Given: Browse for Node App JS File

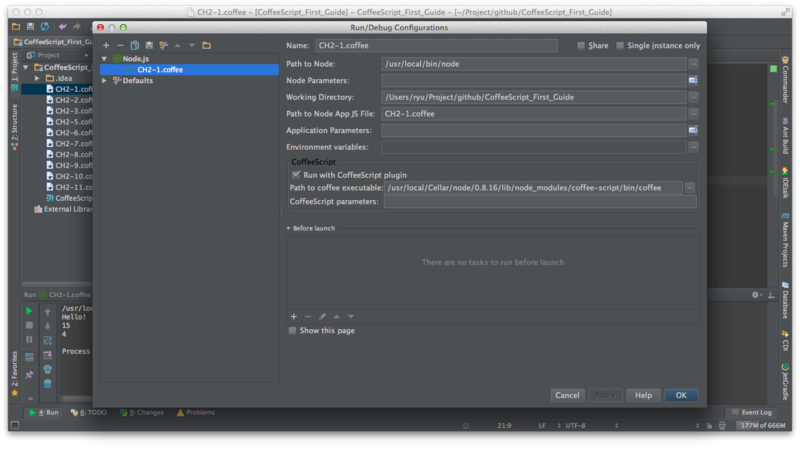Looking at the screenshot, I should pyautogui.click(x=693, y=114).
